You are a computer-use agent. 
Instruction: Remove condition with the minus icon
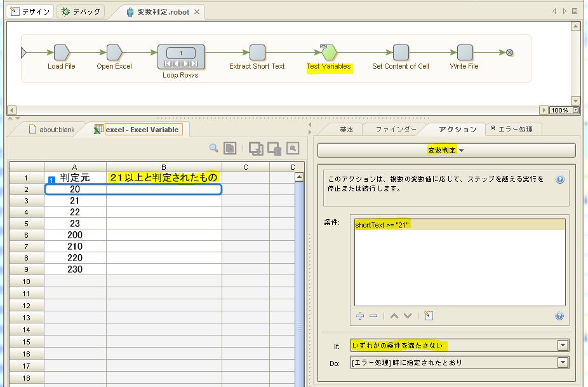(x=373, y=316)
